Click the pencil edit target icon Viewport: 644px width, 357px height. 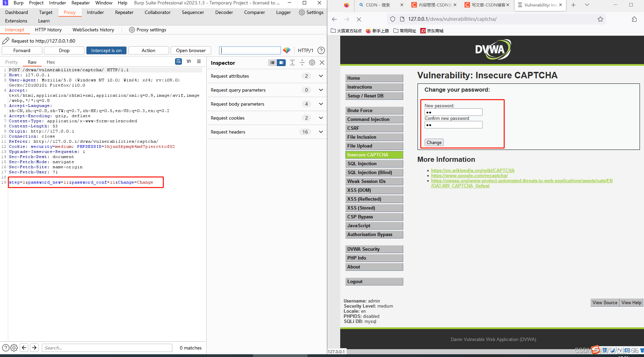click(5, 41)
